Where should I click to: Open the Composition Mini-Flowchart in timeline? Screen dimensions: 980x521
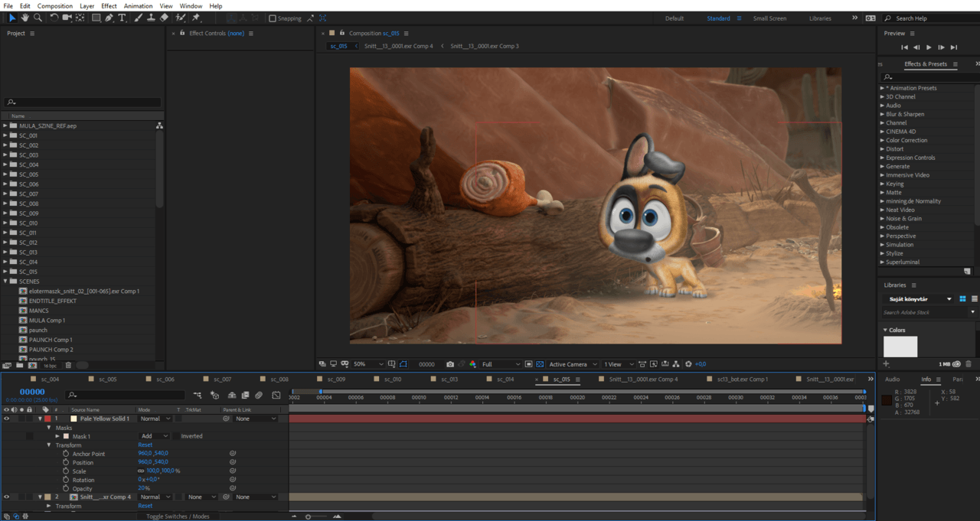[198, 396]
